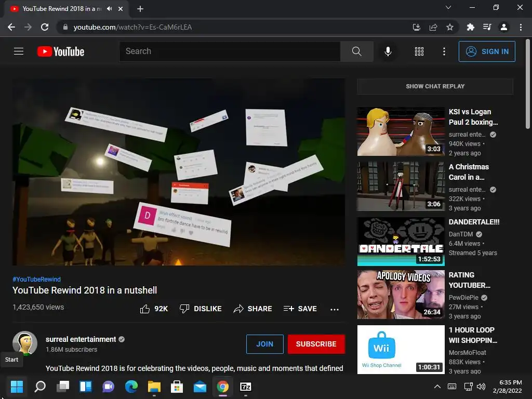Go to YouTube home via logo

[x=61, y=51]
